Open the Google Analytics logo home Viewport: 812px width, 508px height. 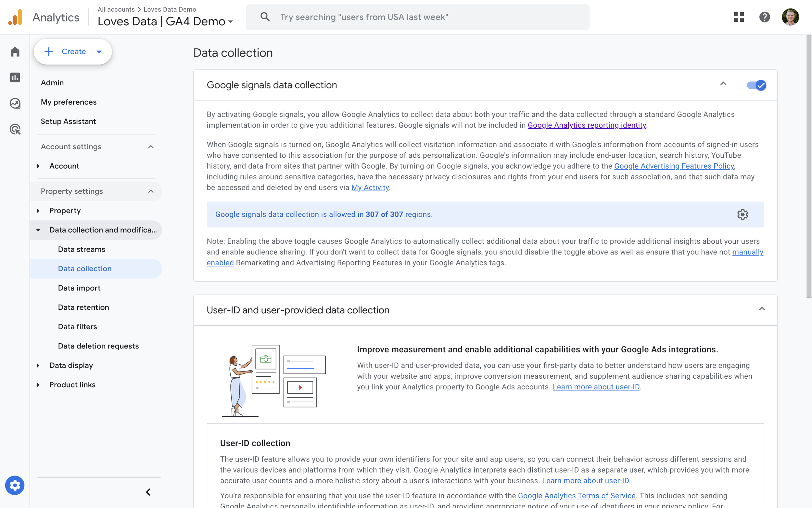coord(15,17)
